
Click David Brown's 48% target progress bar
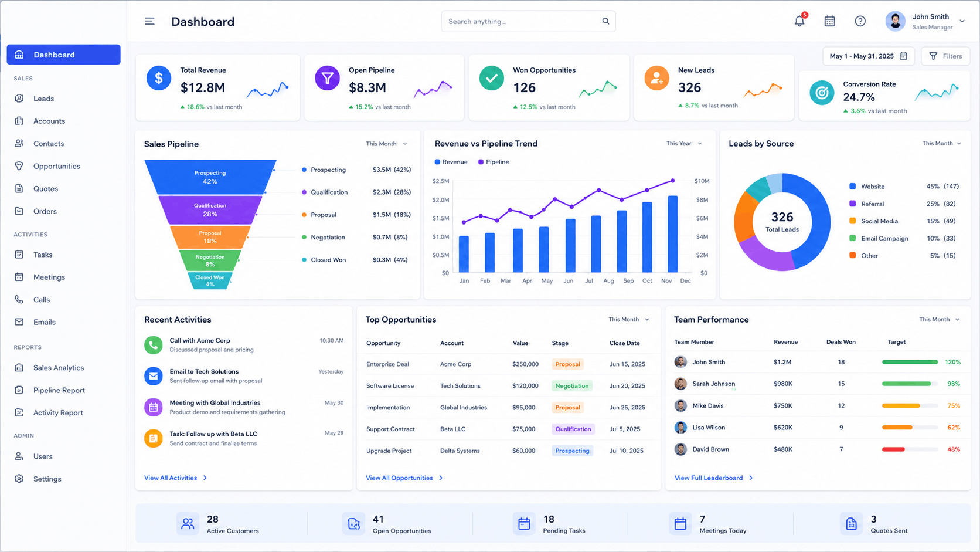(910, 449)
